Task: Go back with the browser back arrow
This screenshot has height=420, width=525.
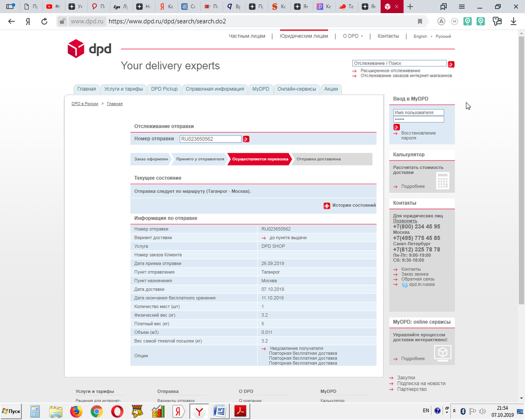Action: 11,21
